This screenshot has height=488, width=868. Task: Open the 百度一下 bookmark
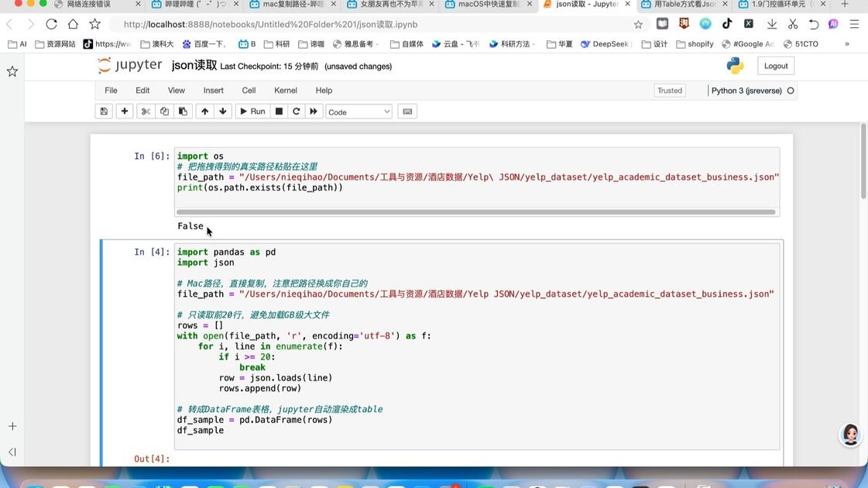click(204, 43)
